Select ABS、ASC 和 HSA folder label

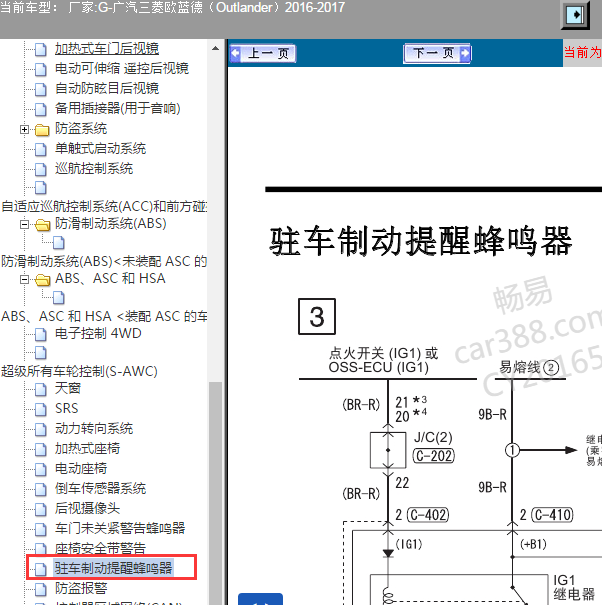pyautogui.click(x=110, y=279)
